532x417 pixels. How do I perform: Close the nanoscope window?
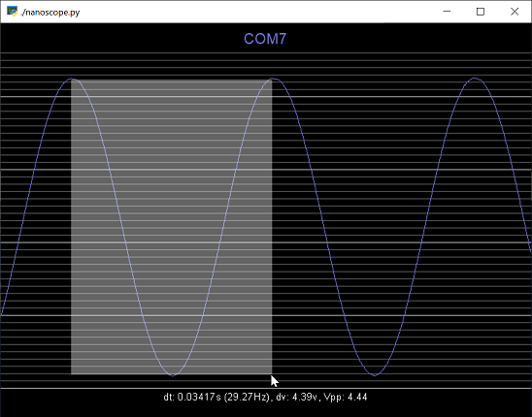point(515,12)
